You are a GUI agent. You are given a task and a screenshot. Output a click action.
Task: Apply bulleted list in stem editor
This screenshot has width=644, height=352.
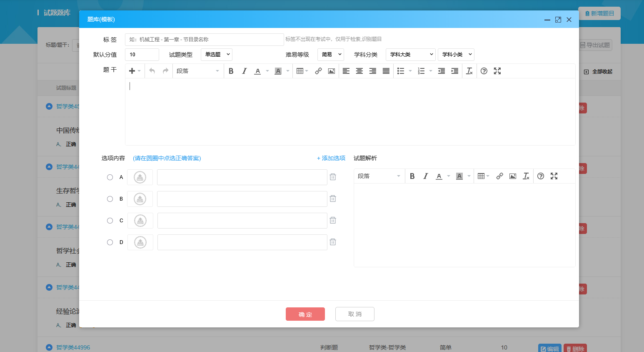[401, 71]
